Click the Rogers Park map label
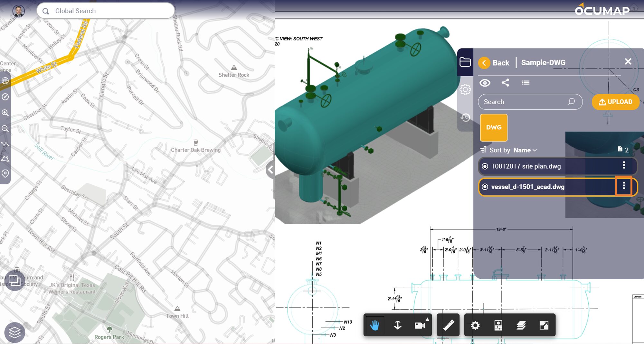The height and width of the screenshot is (344, 644). coord(109,337)
